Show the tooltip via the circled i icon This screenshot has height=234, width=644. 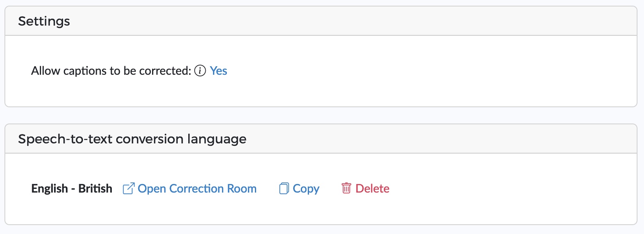coord(200,71)
